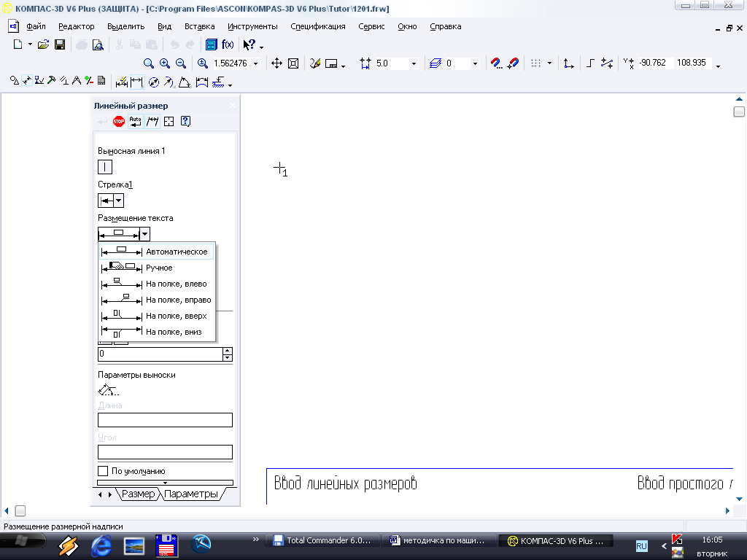Switch to the Dimensions toolbar panel
The height and width of the screenshot is (560, 747).
pos(27,81)
